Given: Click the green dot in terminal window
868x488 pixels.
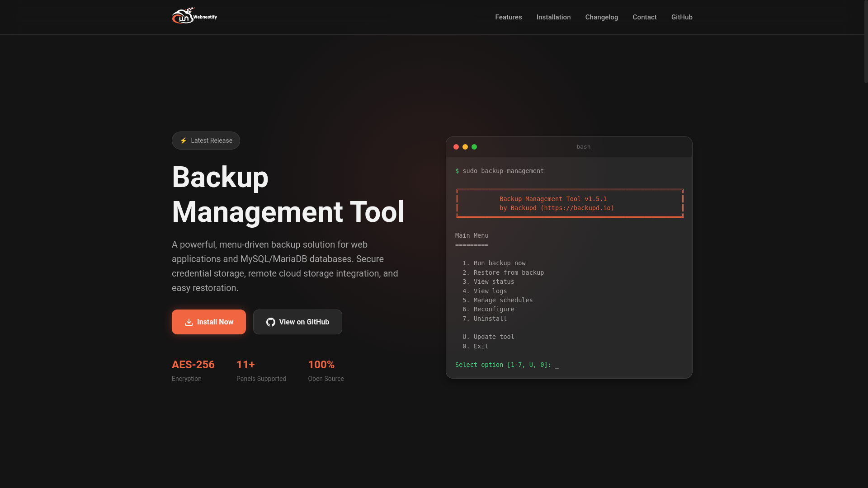Looking at the screenshot, I should point(474,147).
